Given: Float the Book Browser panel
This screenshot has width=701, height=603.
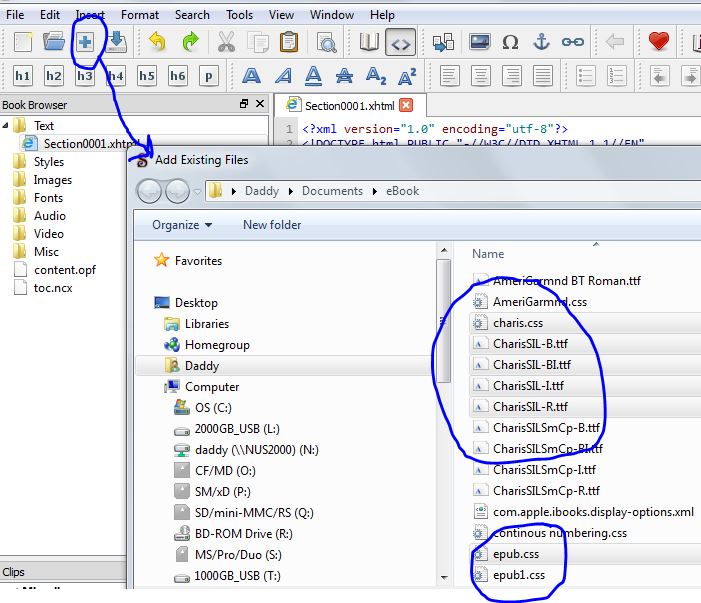Looking at the screenshot, I should (244, 104).
